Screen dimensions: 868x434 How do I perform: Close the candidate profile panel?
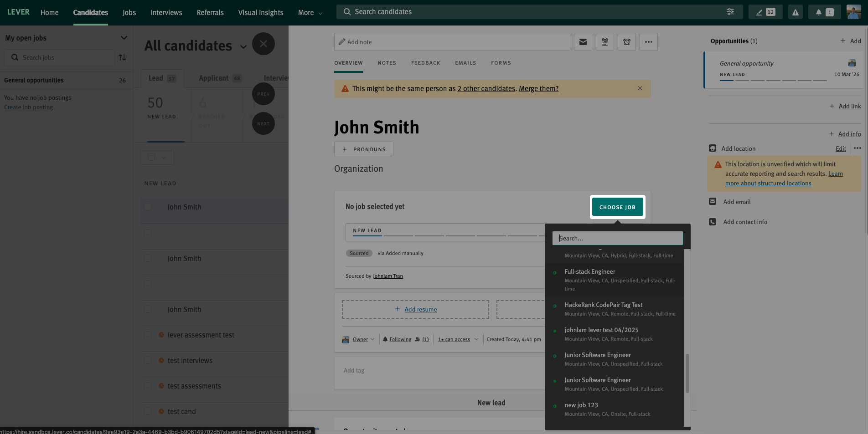(x=263, y=44)
